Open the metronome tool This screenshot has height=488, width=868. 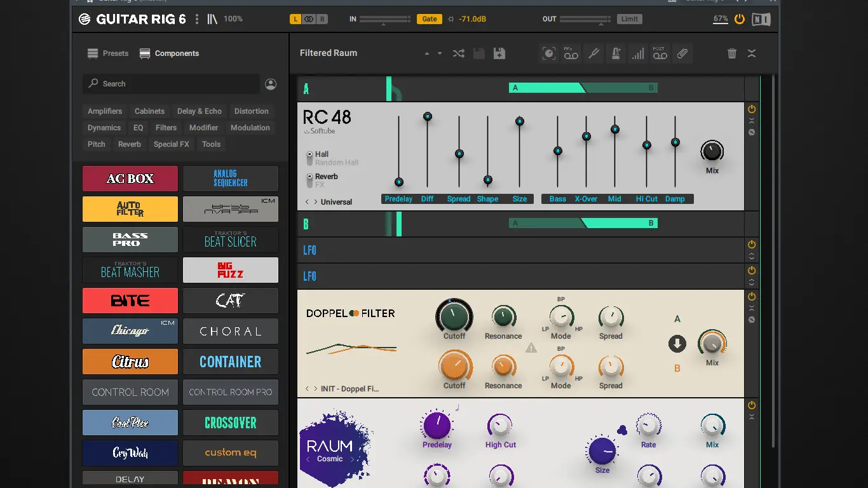[x=616, y=53]
